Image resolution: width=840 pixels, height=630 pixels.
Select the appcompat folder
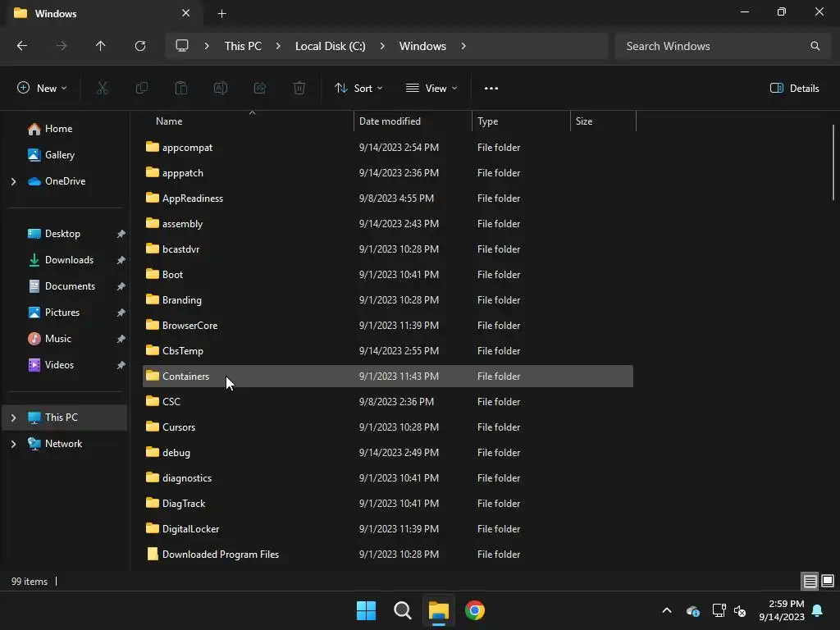[388, 148]
